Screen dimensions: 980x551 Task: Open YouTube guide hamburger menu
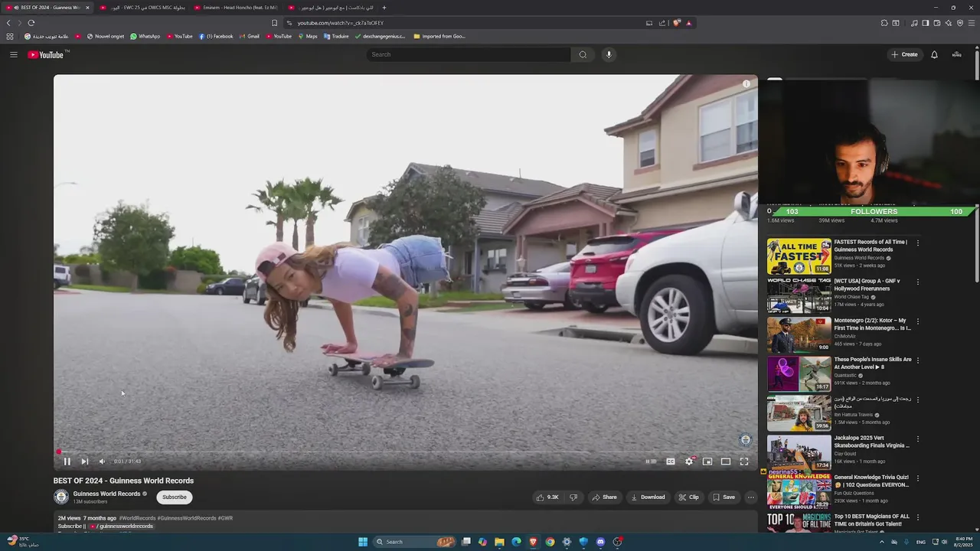pyautogui.click(x=14, y=54)
